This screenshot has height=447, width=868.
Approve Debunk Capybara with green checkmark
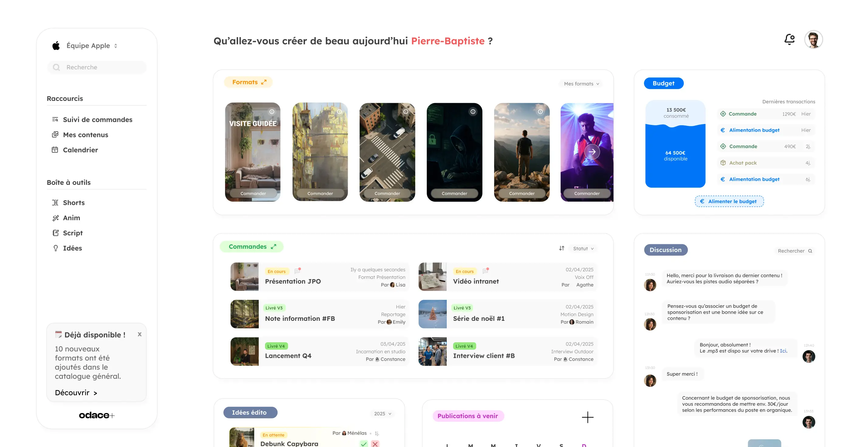[x=364, y=444]
